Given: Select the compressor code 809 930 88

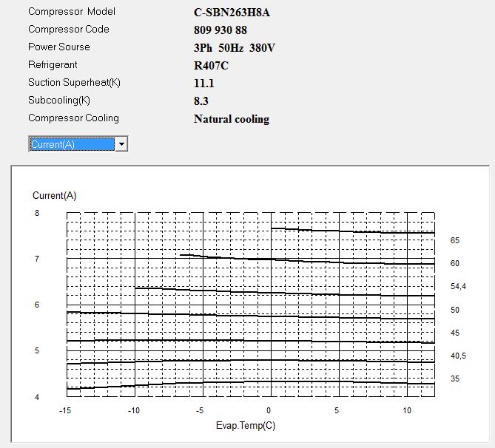Looking at the screenshot, I should [x=220, y=30].
